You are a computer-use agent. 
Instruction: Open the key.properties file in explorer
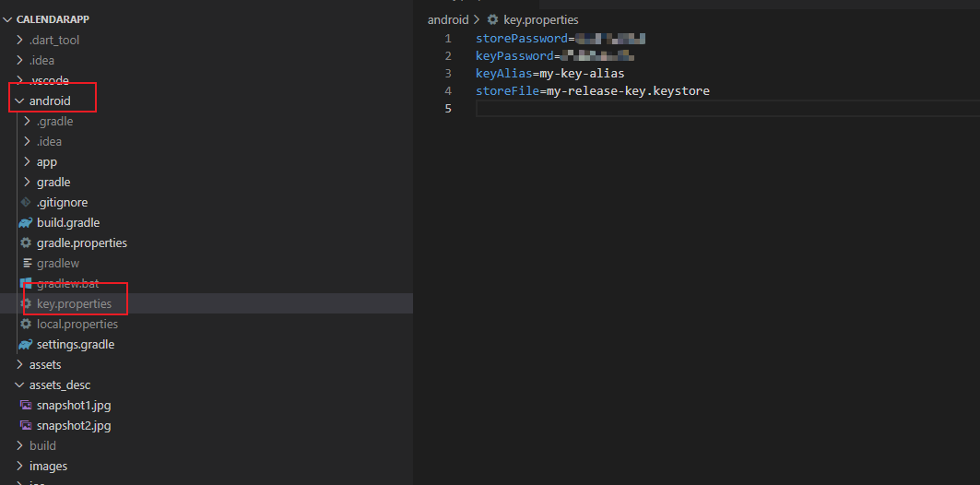(74, 304)
